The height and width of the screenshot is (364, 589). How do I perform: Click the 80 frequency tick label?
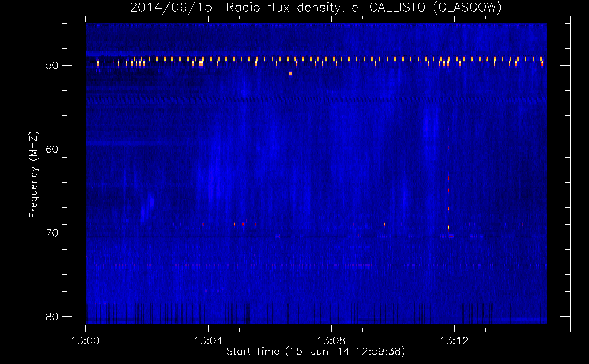pos(52,317)
